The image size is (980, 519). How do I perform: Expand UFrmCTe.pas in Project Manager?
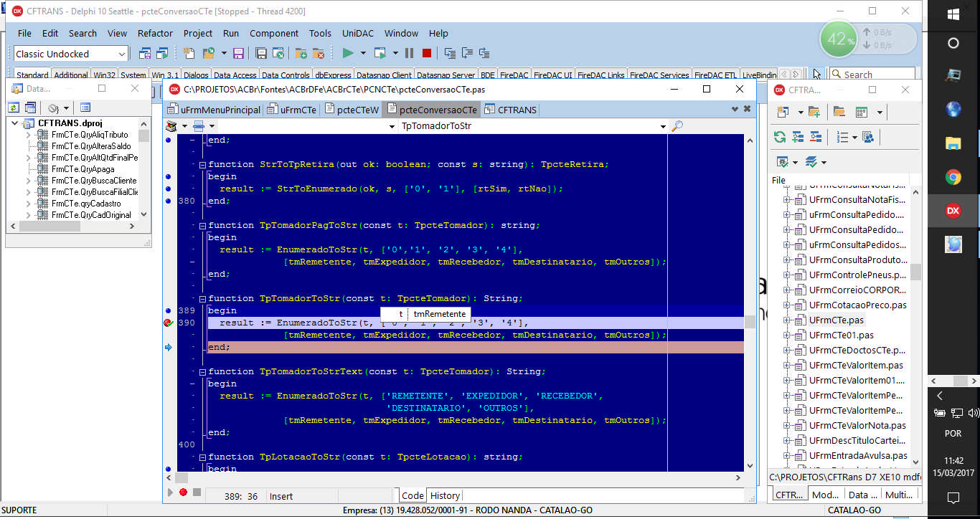(x=787, y=320)
